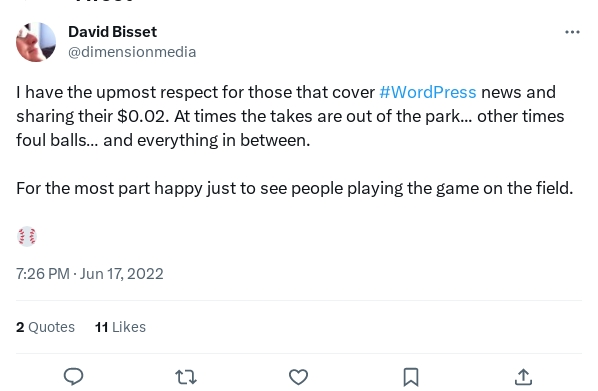Click the 'sharing their $0.02' text line
The width and height of the screenshot is (598, 391).
point(290,116)
